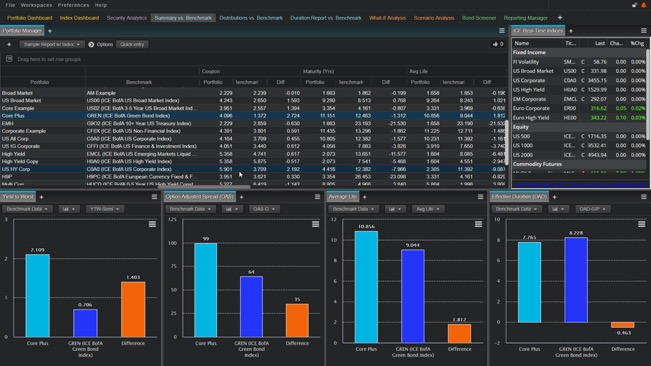Viewport: 651px width, 366px height.
Task: Open Yield to Worst panel hamburger menu
Action: [x=154, y=197]
